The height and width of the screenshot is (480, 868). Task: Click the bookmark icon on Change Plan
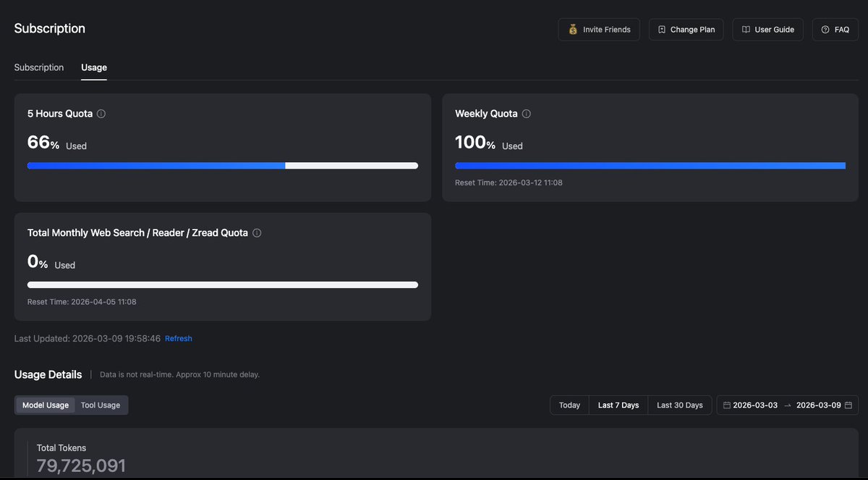661,30
